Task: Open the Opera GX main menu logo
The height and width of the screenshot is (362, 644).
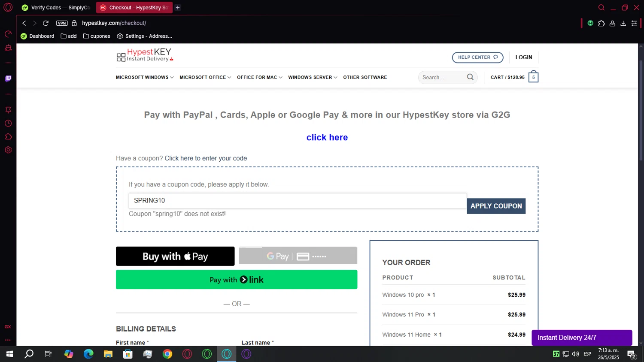Action: pyautogui.click(x=8, y=7)
